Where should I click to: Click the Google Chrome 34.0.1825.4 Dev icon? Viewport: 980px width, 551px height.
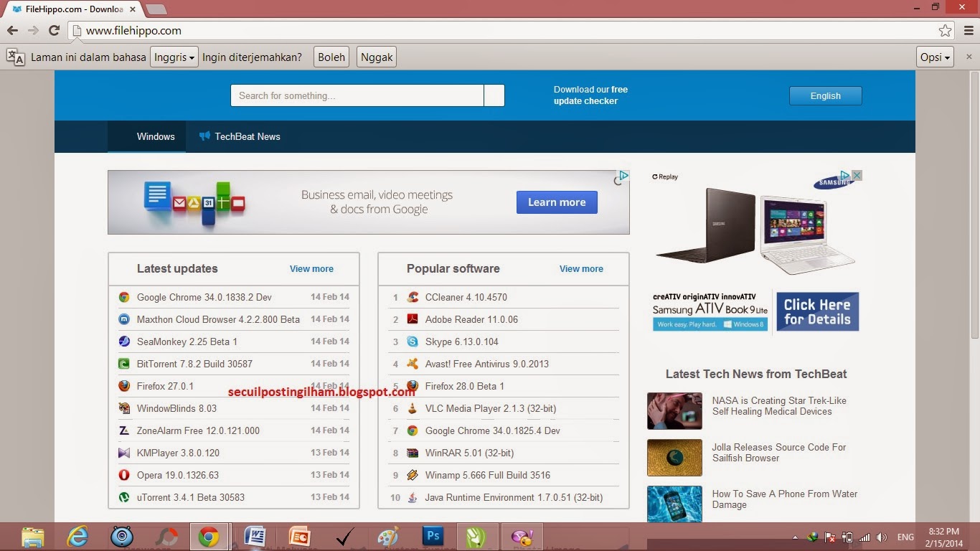point(413,430)
